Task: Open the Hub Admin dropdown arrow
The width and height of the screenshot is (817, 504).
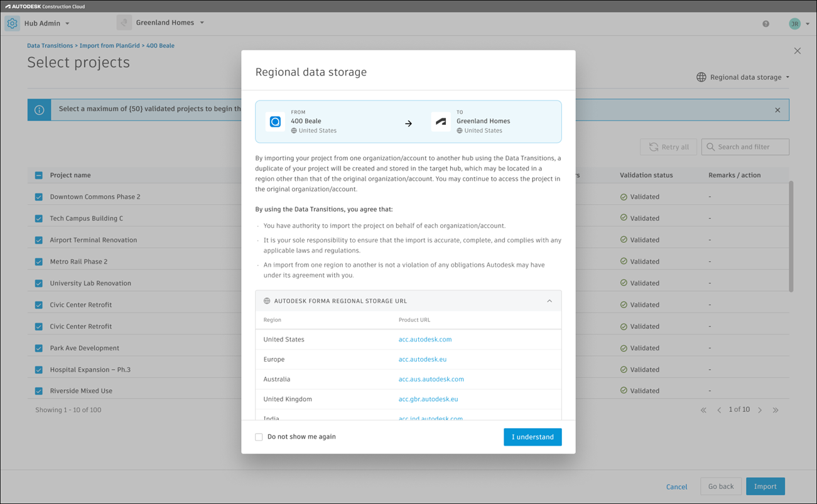Action: pyautogui.click(x=67, y=24)
